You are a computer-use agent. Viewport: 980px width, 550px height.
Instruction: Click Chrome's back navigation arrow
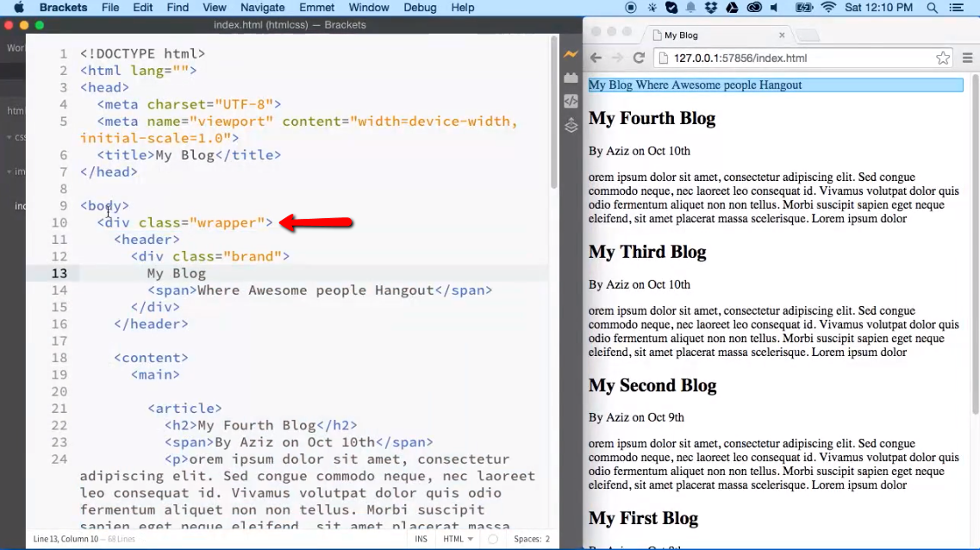click(x=596, y=58)
